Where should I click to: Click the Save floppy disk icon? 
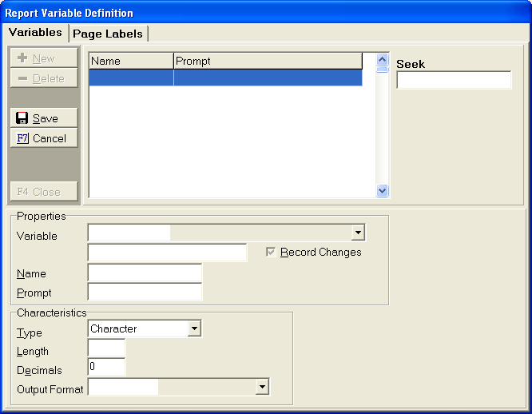[x=22, y=118]
